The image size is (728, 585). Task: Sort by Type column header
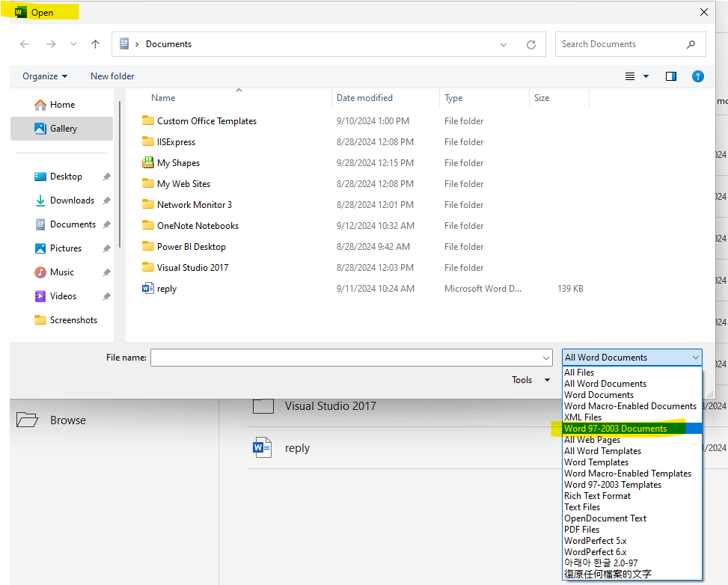click(x=453, y=98)
